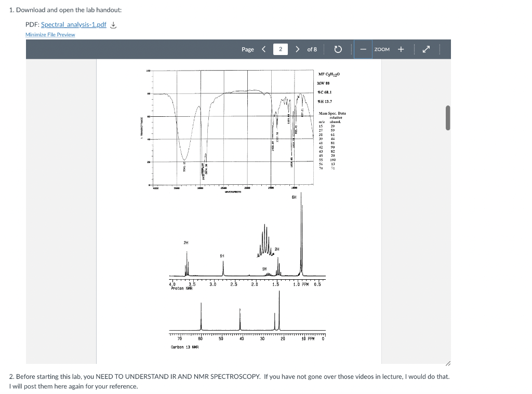Open the Spectral_analysis-1.pdf link

tap(73, 24)
